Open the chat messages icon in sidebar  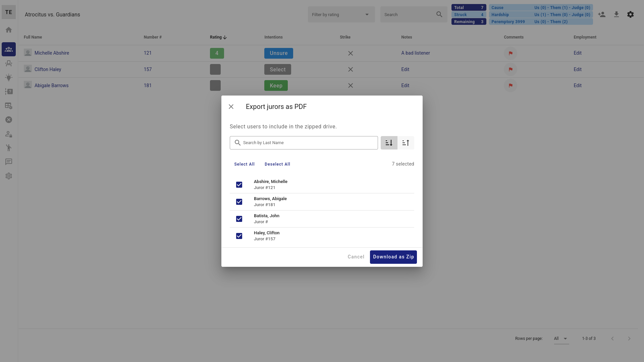pyautogui.click(x=9, y=162)
